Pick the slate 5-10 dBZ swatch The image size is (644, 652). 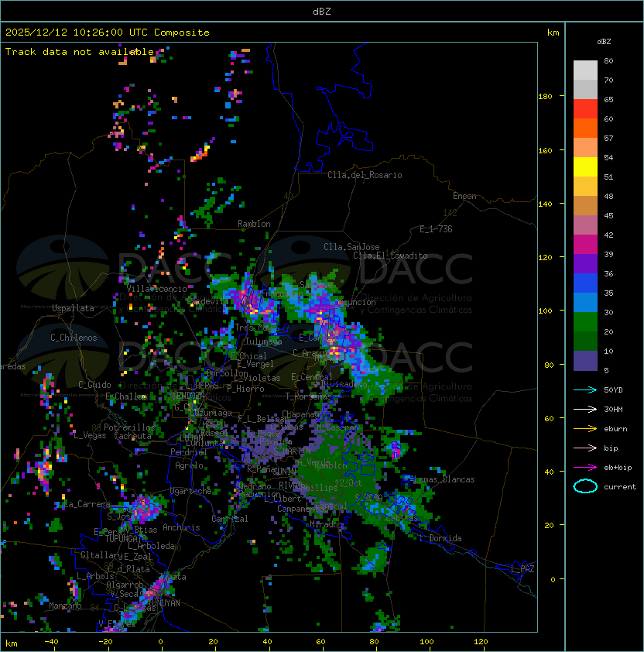(585, 361)
